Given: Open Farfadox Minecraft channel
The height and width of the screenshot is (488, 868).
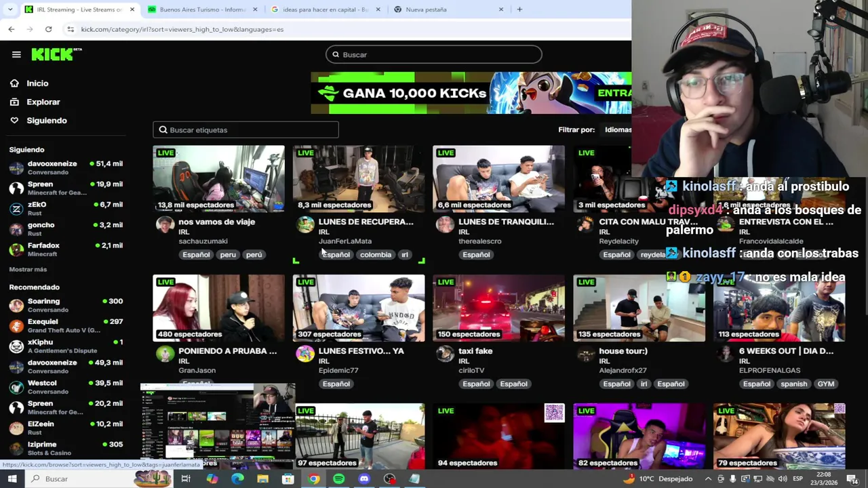Looking at the screenshot, I should (x=66, y=249).
